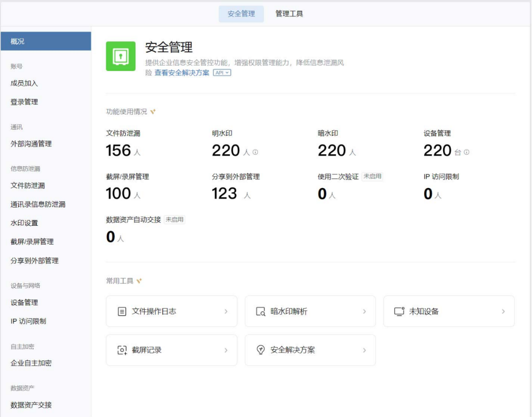Click the 未知设备 monitor icon
This screenshot has width=532, height=417.
399,311
